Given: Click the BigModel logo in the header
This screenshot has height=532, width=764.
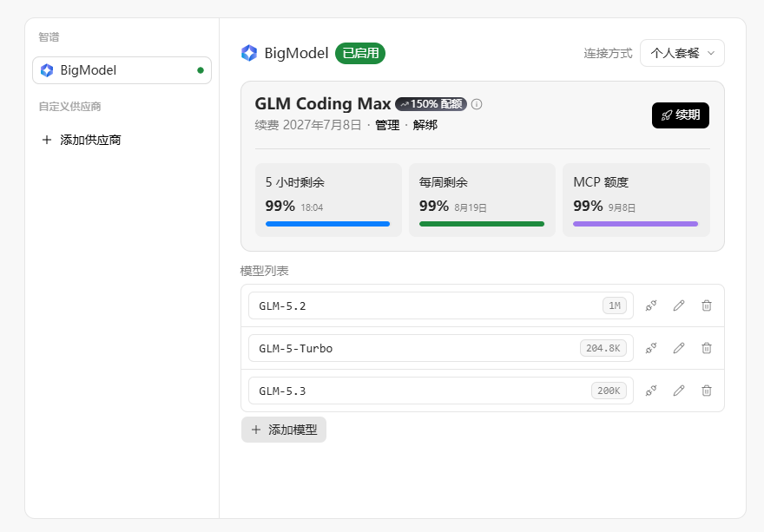Looking at the screenshot, I should 249,53.
